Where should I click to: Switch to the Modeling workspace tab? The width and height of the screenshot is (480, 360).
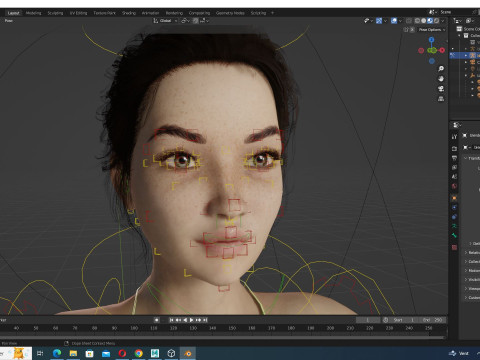point(33,13)
